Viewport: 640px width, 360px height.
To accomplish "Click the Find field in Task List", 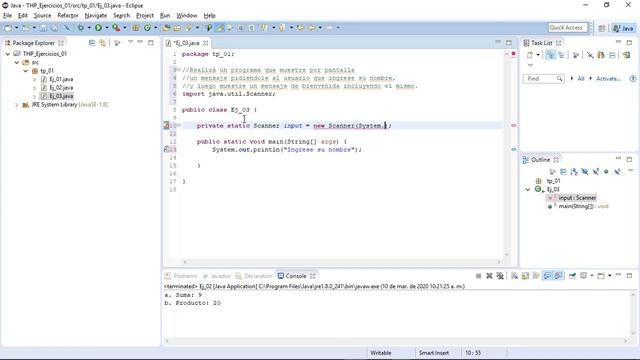I will click(x=543, y=78).
